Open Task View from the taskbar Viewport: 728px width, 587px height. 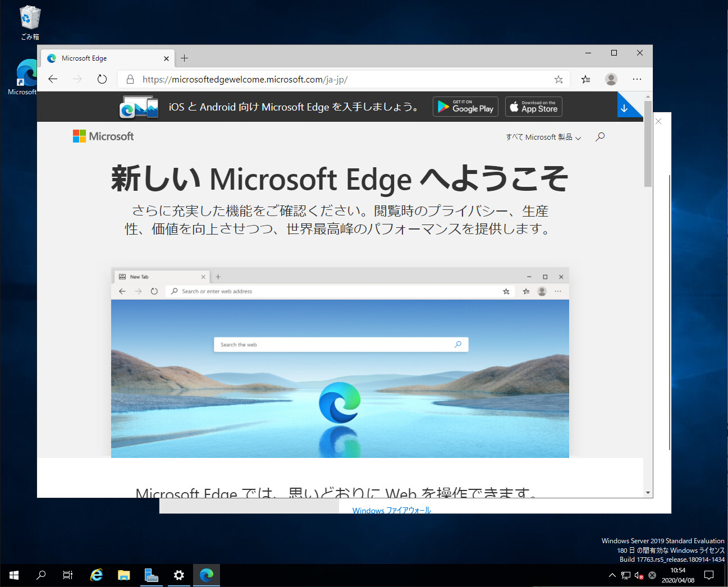click(x=68, y=575)
